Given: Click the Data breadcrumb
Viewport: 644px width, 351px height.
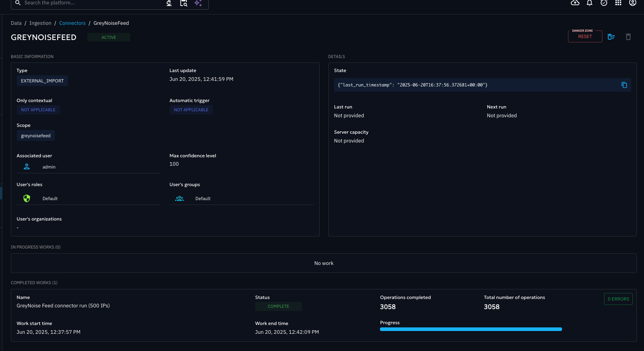Looking at the screenshot, I should click(16, 23).
